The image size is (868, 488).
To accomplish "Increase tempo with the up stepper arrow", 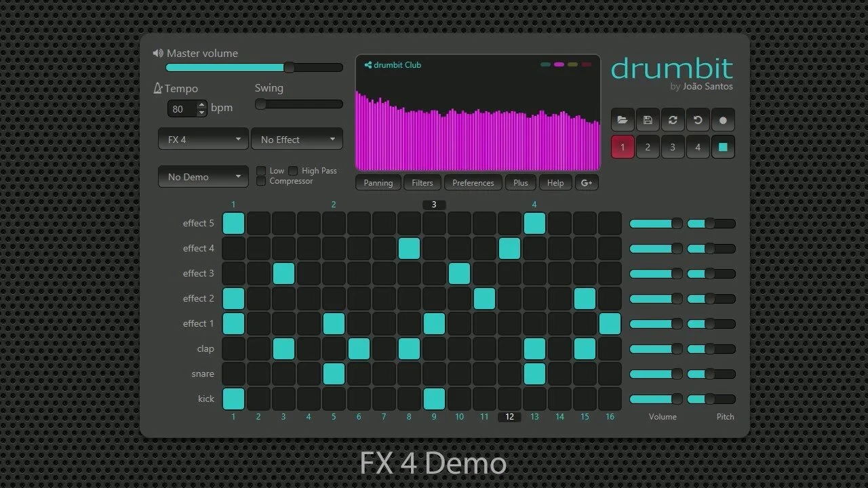I will coord(201,105).
